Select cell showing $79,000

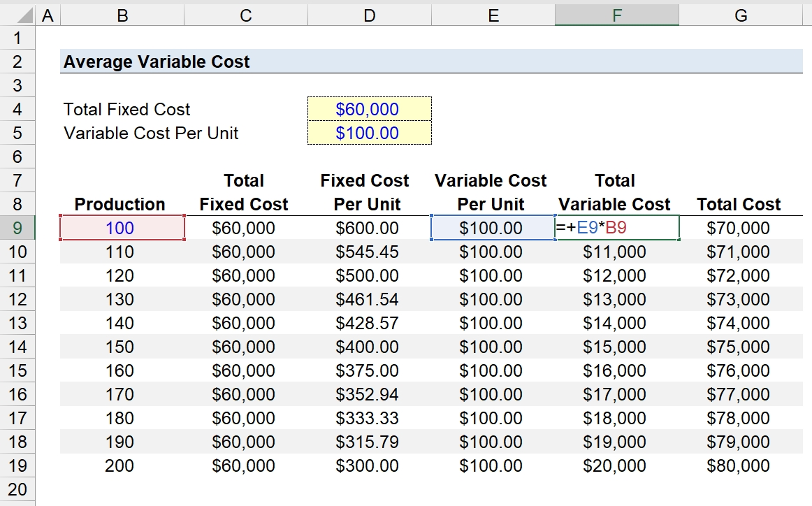click(741, 442)
